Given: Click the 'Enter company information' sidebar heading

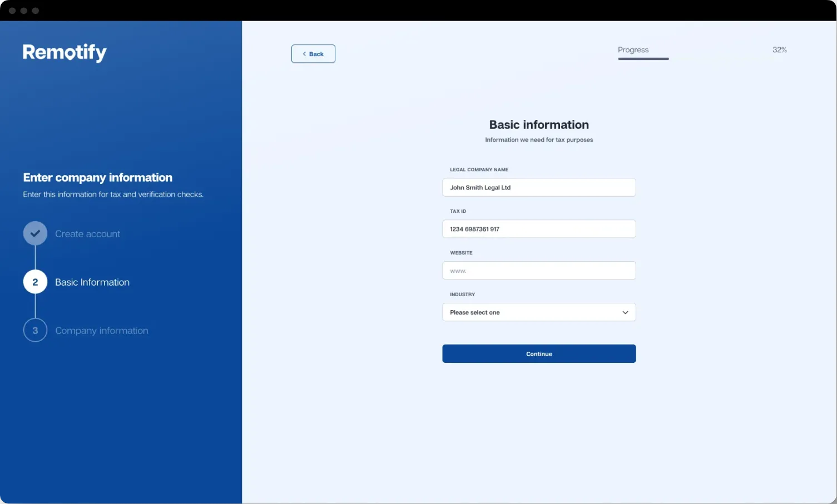Looking at the screenshot, I should pyautogui.click(x=98, y=178).
